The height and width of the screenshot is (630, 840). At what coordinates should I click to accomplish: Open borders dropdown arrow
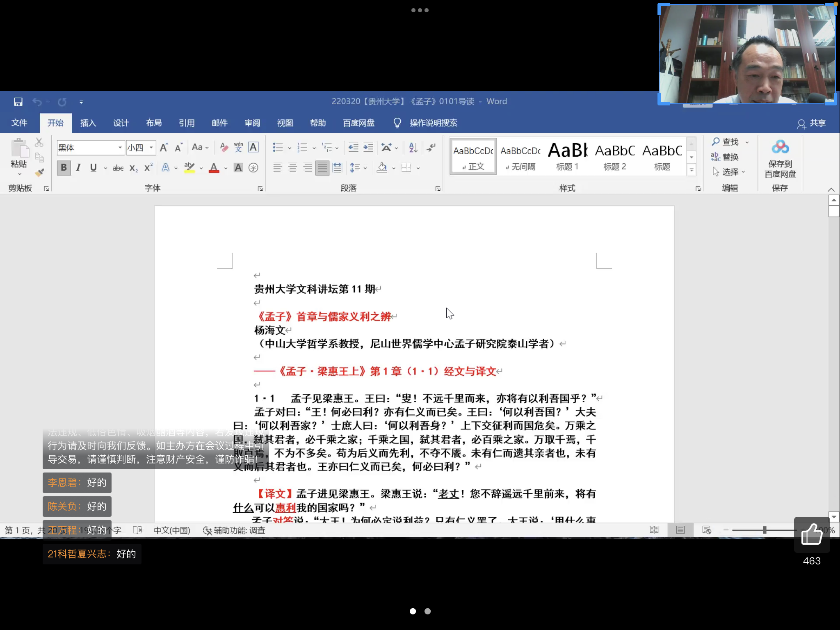point(418,168)
